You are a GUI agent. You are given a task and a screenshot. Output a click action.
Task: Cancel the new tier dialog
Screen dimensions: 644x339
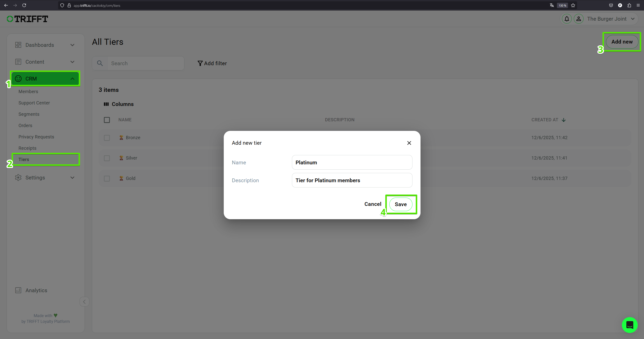372,204
